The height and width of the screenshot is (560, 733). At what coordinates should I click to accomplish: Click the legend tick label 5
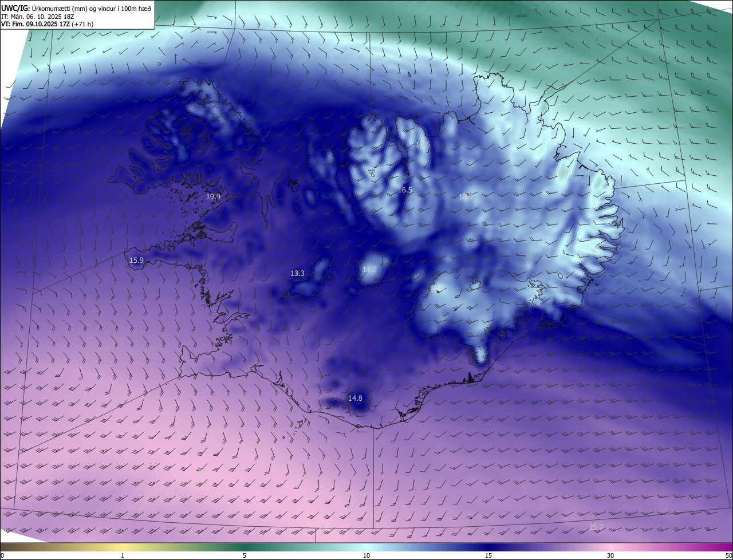tap(245, 555)
